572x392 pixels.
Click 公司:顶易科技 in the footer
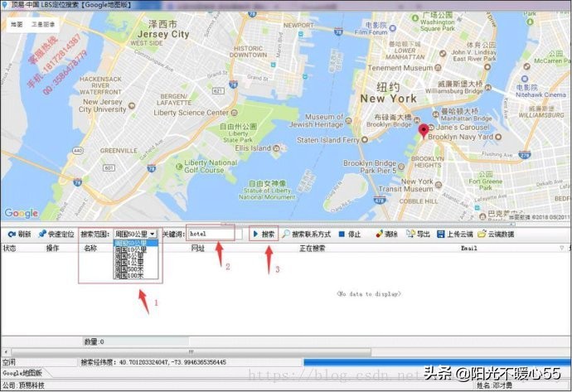tap(23, 385)
